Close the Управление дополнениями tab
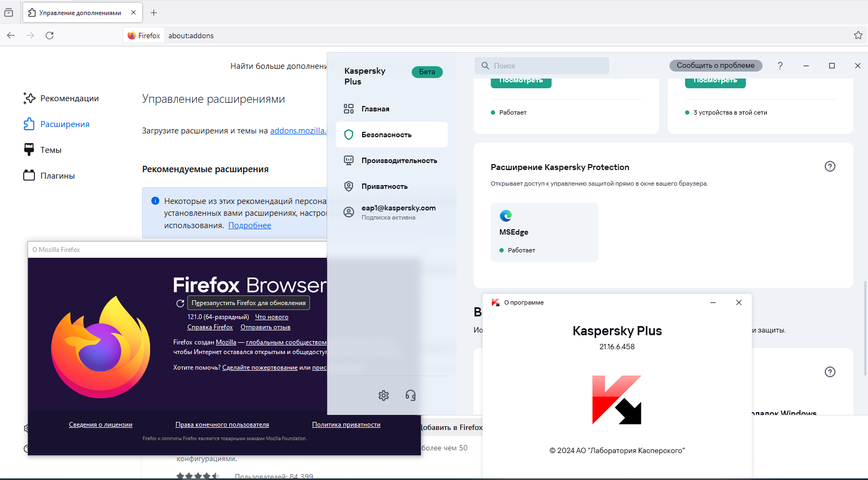This screenshot has width=868, height=480. (x=133, y=12)
